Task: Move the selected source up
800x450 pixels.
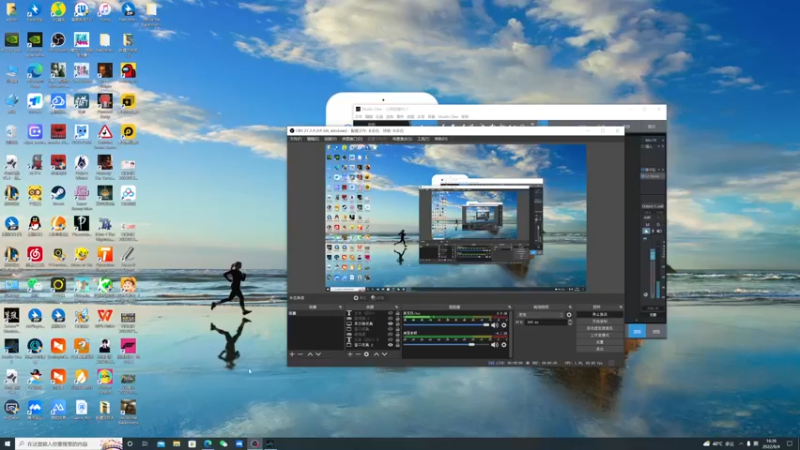Action: click(x=377, y=354)
